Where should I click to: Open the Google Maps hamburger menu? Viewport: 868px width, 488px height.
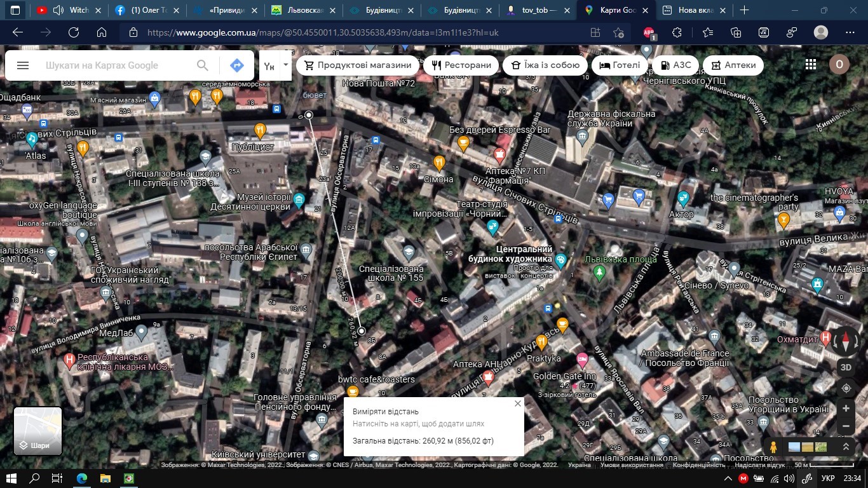coord(23,65)
